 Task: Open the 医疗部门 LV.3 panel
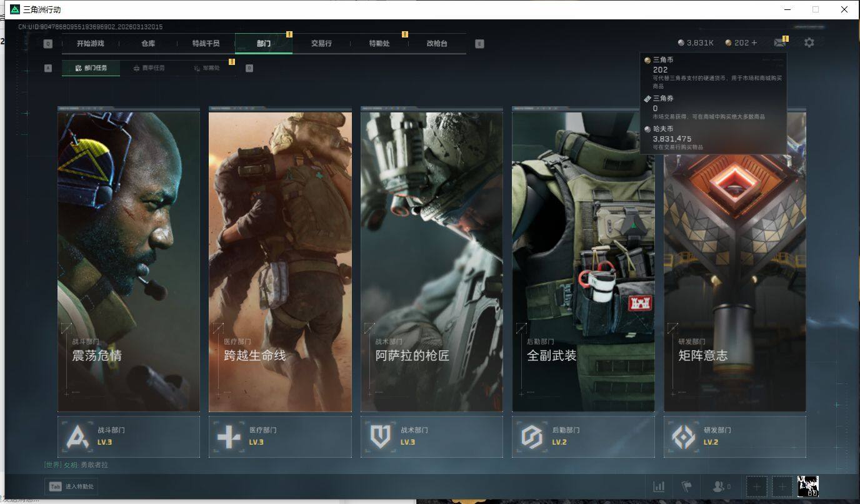280,437
